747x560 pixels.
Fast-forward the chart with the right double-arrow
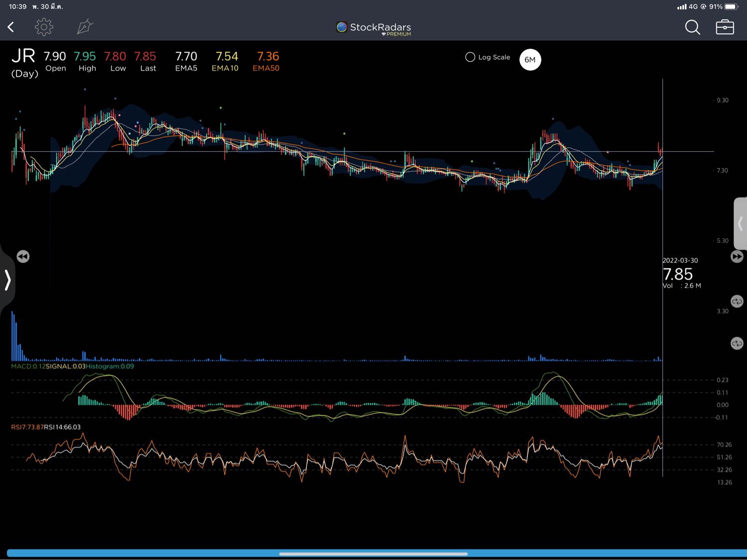(x=737, y=256)
